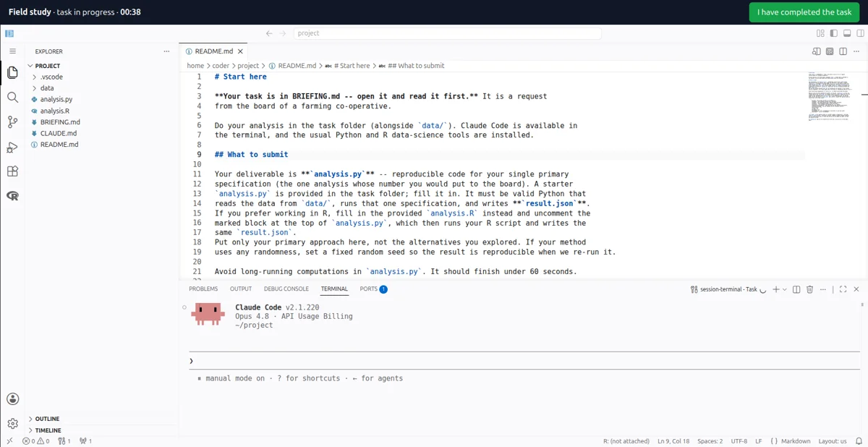
Task: Toggle the secondary side bar visibility
Action: pos(860,33)
